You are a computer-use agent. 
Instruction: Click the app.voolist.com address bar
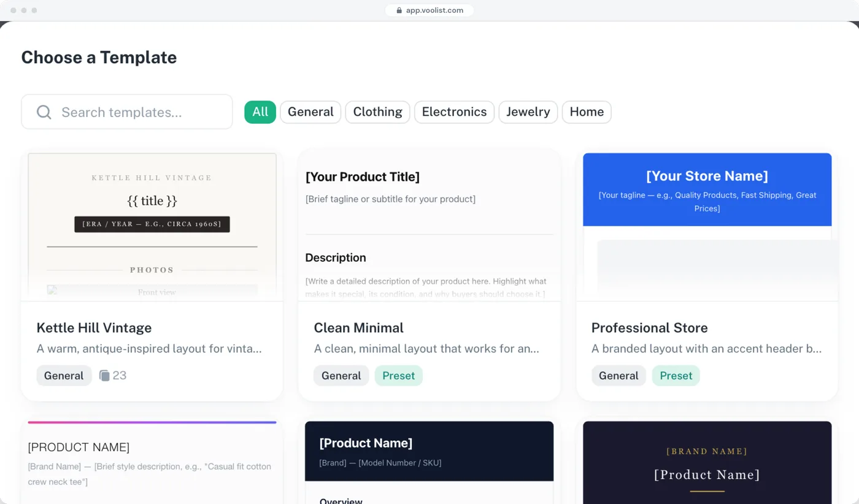tap(429, 10)
